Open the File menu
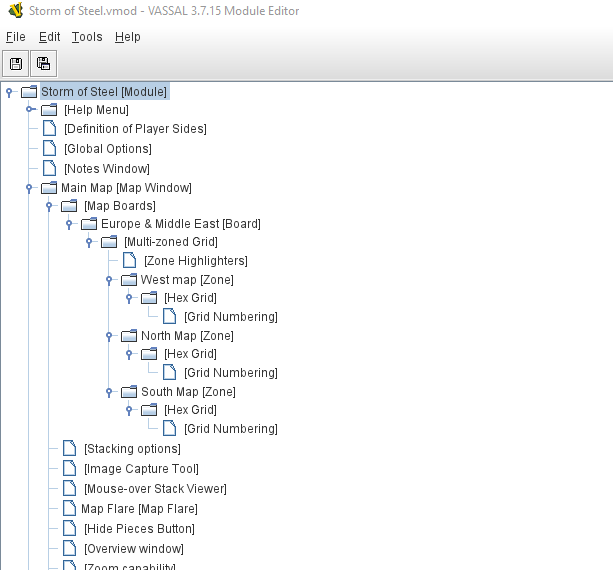The height and width of the screenshot is (570, 613). 16,37
